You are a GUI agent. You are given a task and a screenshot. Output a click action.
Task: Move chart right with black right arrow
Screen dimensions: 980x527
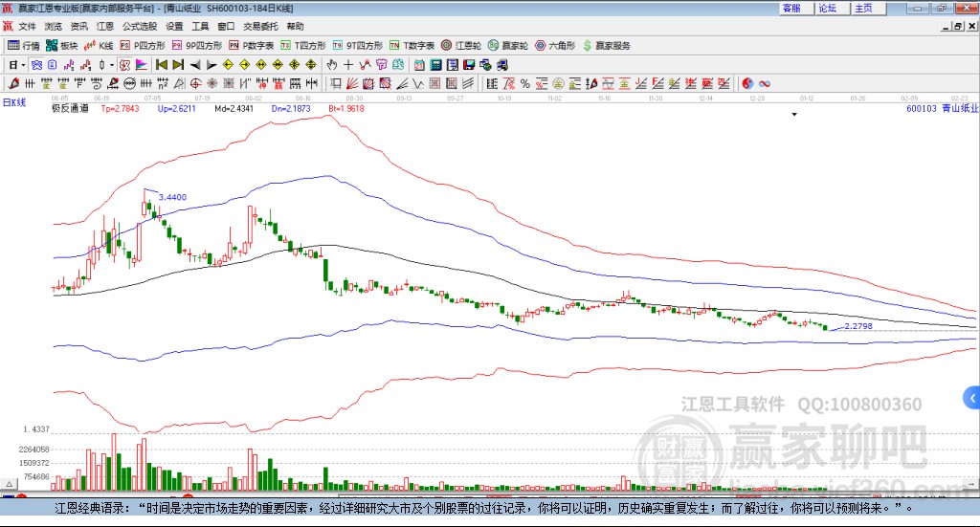[x=212, y=65]
